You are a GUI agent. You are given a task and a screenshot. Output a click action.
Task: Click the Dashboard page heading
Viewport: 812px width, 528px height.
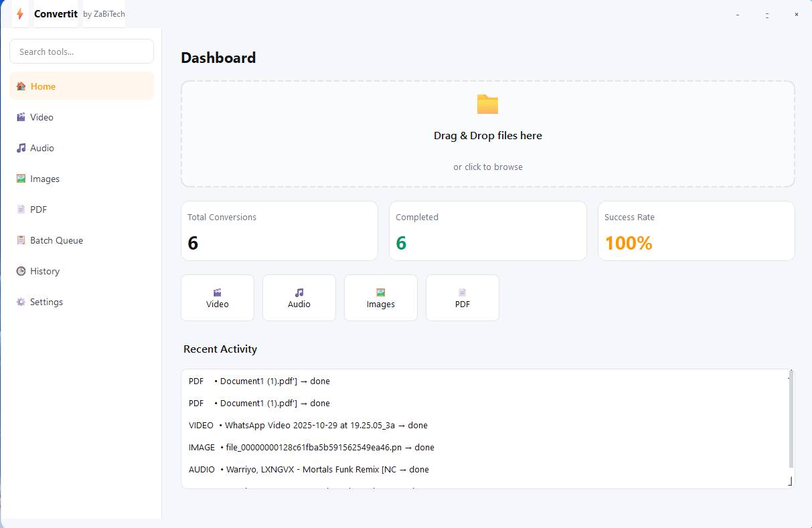click(218, 58)
